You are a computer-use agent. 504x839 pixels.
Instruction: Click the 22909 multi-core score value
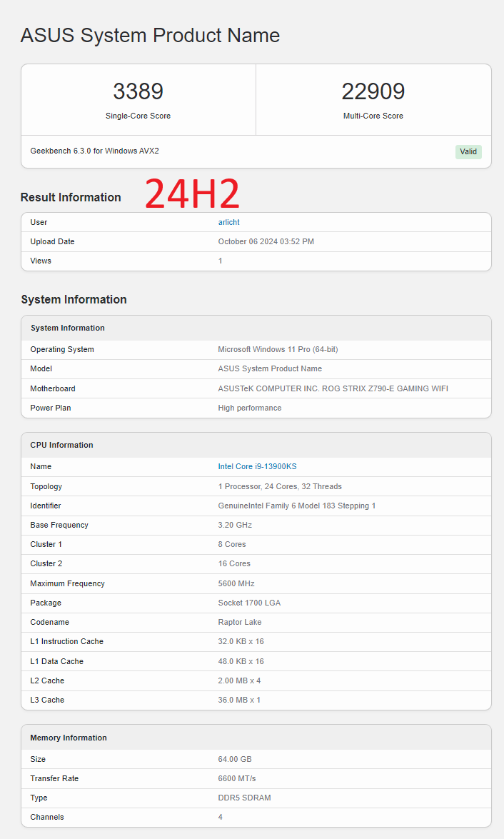click(373, 91)
